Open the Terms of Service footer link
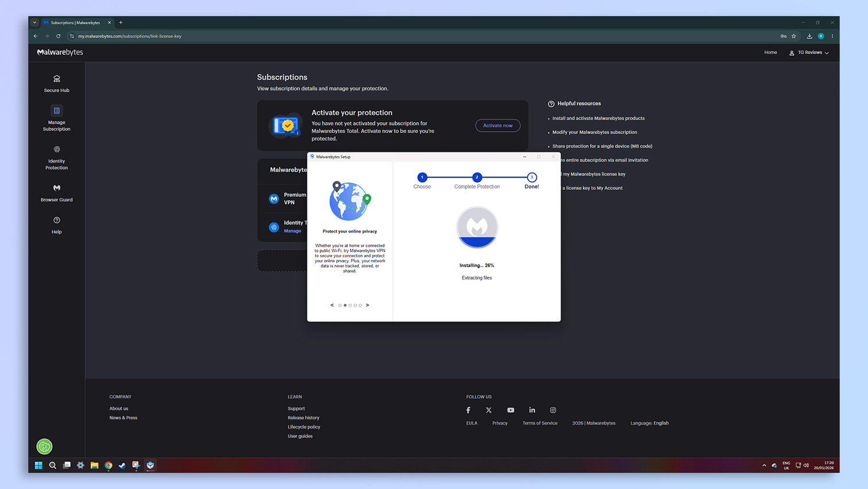Screen dimensions: 868x489 pyautogui.click(x=540, y=423)
